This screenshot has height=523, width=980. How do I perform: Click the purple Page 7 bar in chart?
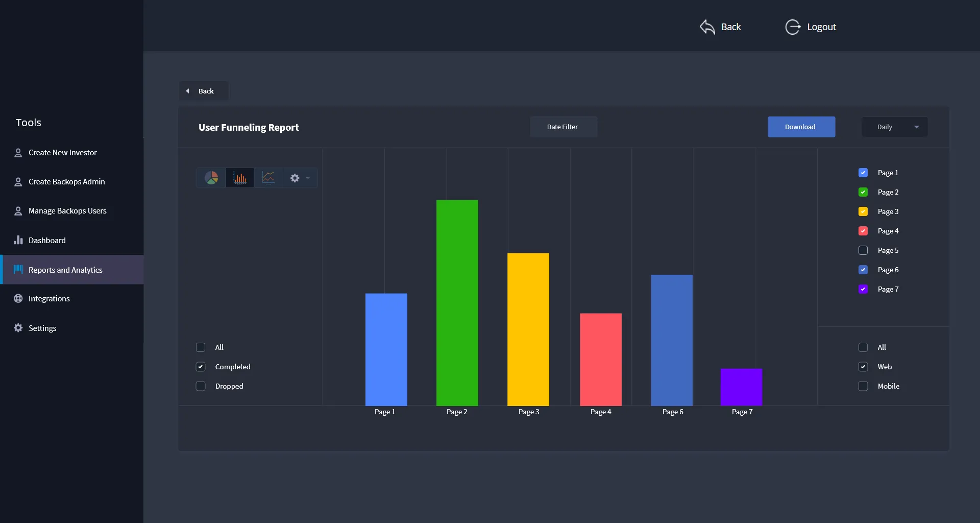741,387
